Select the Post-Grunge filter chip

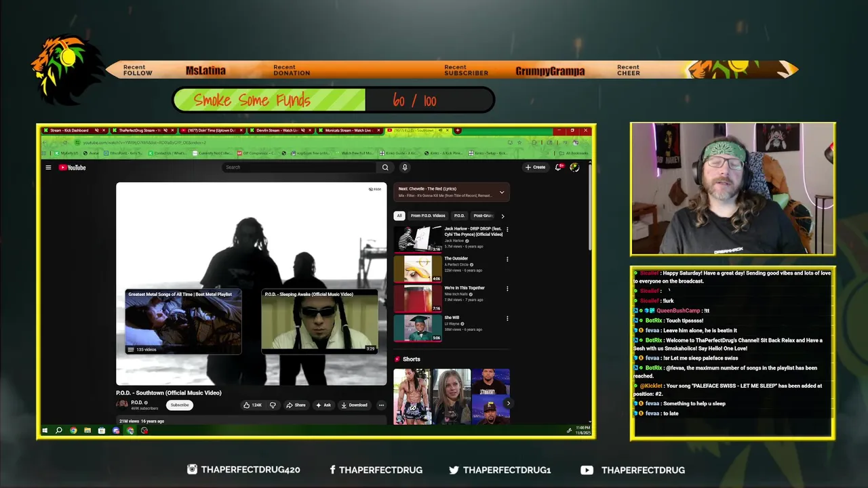tap(483, 216)
